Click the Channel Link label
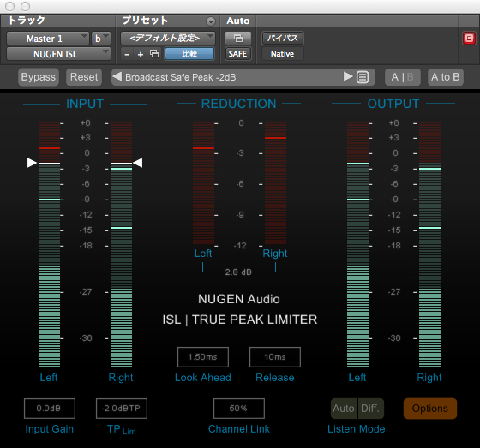 point(239,429)
